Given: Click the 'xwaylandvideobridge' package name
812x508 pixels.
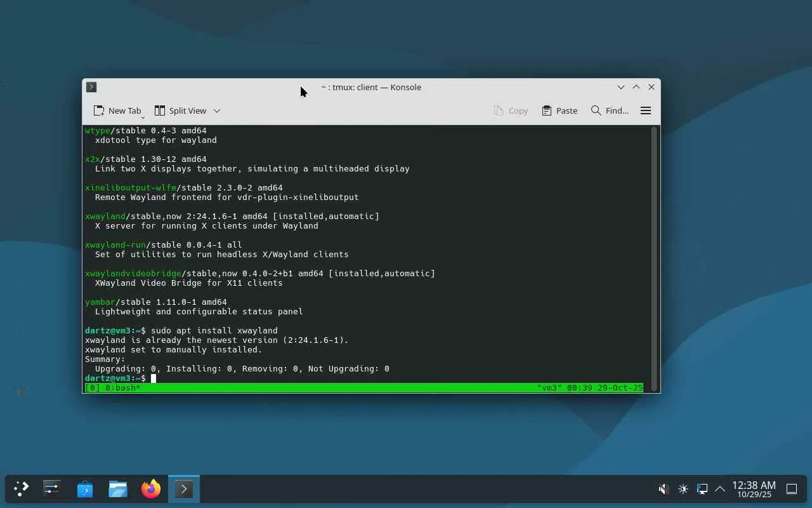Looking at the screenshot, I should click(x=133, y=274).
